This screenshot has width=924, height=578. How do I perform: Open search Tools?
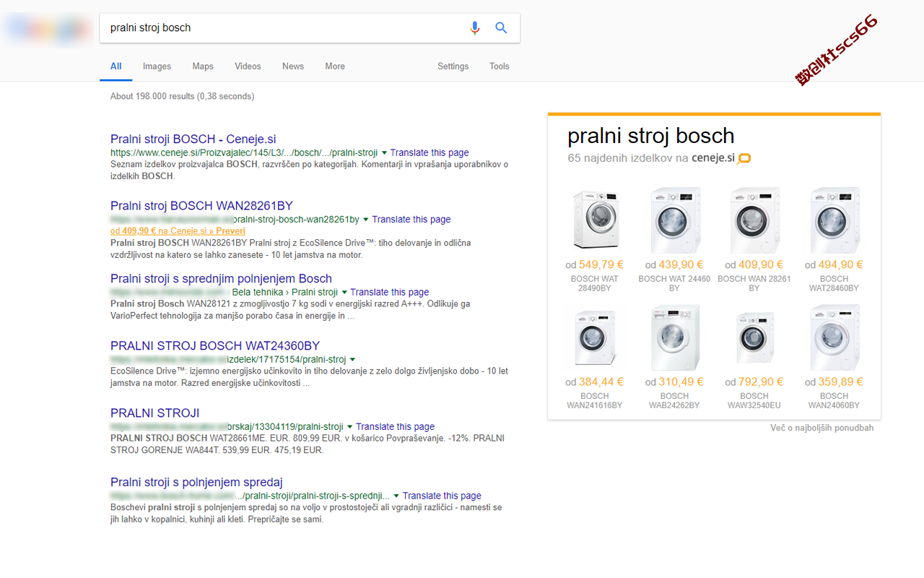(500, 66)
